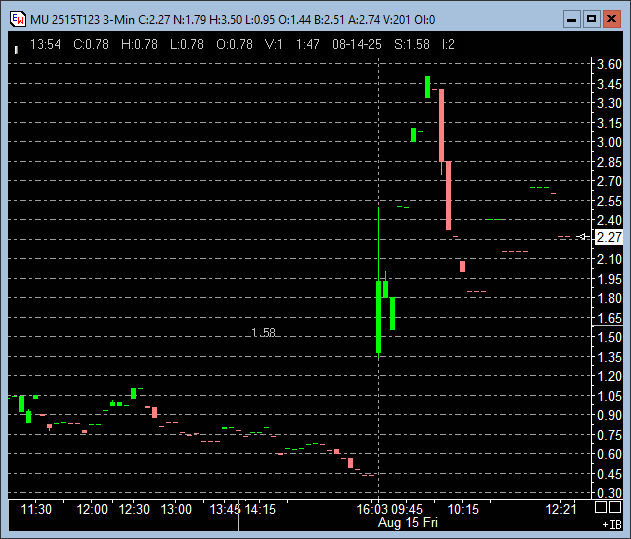Click the tall green candle at 16:03 open
Screen dimensions: 631x539
(378, 317)
